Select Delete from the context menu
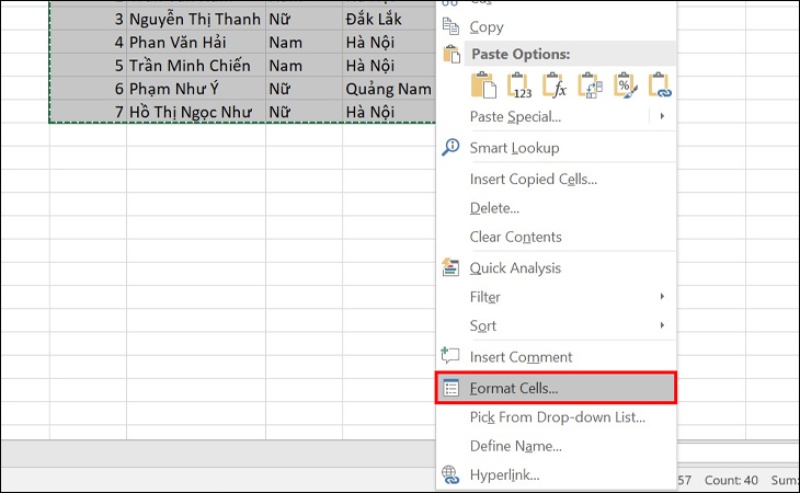 click(556, 208)
